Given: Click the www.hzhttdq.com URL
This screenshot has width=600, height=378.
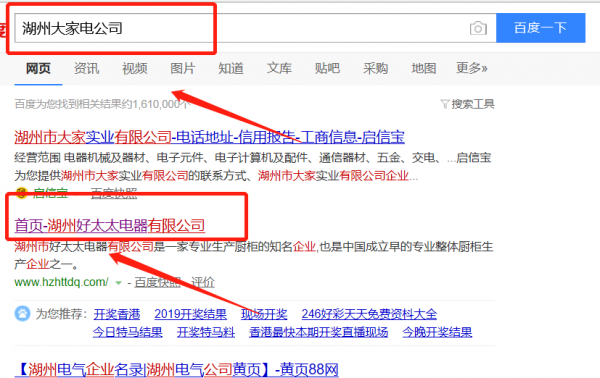Looking at the screenshot, I should coord(61,282).
